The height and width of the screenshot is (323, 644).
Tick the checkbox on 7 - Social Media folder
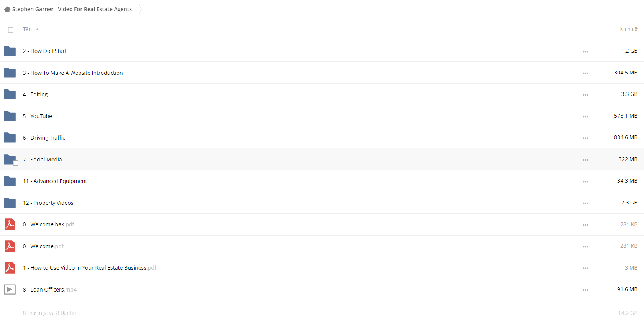tap(16, 163)
